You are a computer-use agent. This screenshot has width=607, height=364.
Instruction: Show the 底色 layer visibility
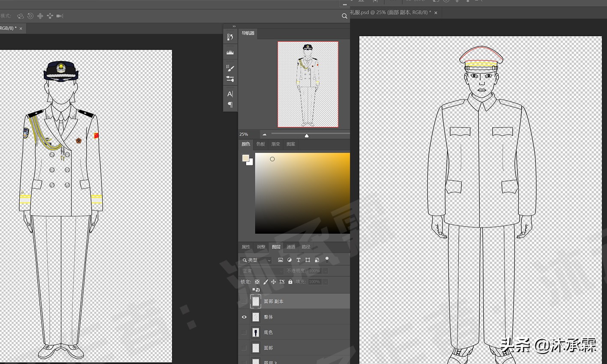pyautogui.click(x=244, y=332)
